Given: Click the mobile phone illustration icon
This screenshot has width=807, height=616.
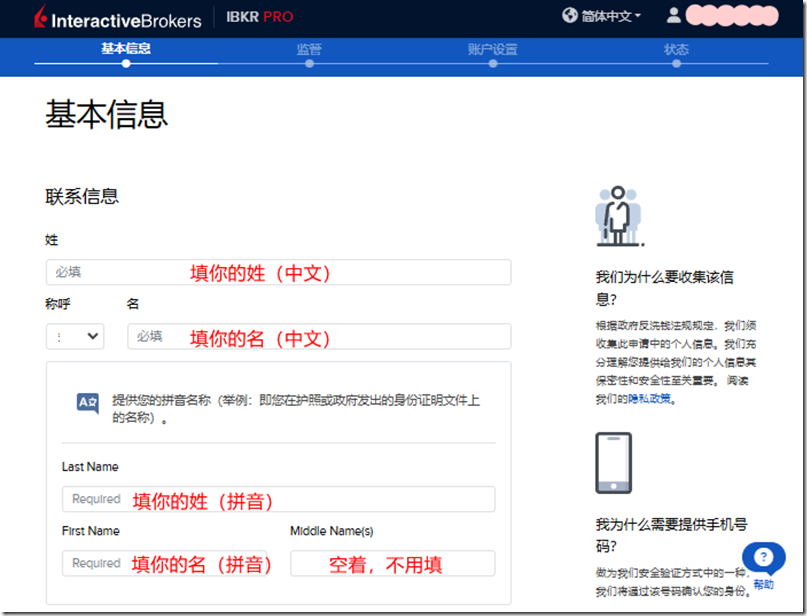Looking at the screenshot, I should pos(613,462).
